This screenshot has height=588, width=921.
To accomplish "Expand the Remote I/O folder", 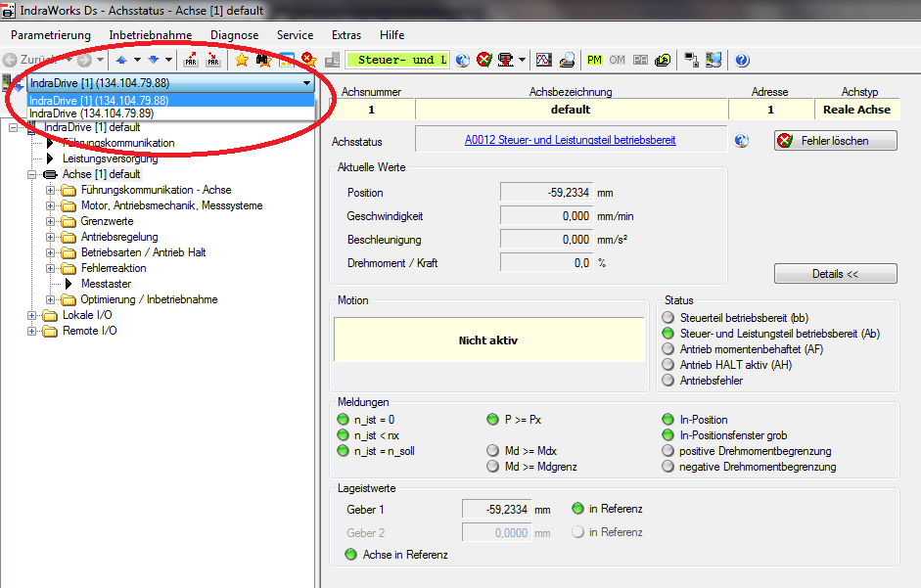I will tap(31, 332).
